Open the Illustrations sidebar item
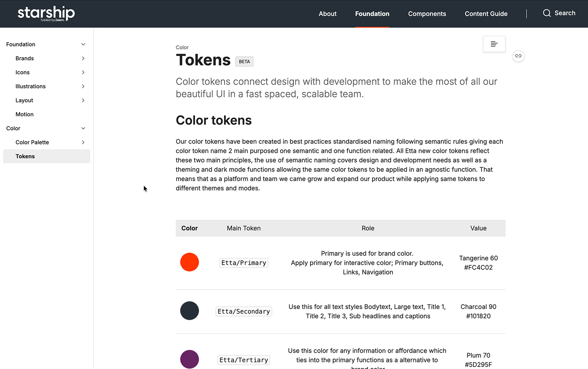Viewport: 588px width, 369px height. tap(30, 86)
